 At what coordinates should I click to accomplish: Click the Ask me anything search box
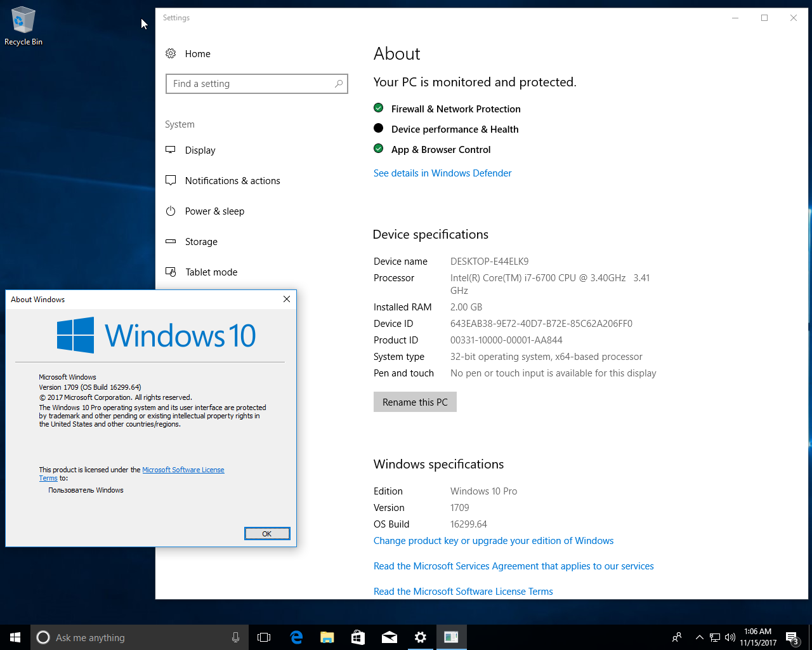pos(140,637)
